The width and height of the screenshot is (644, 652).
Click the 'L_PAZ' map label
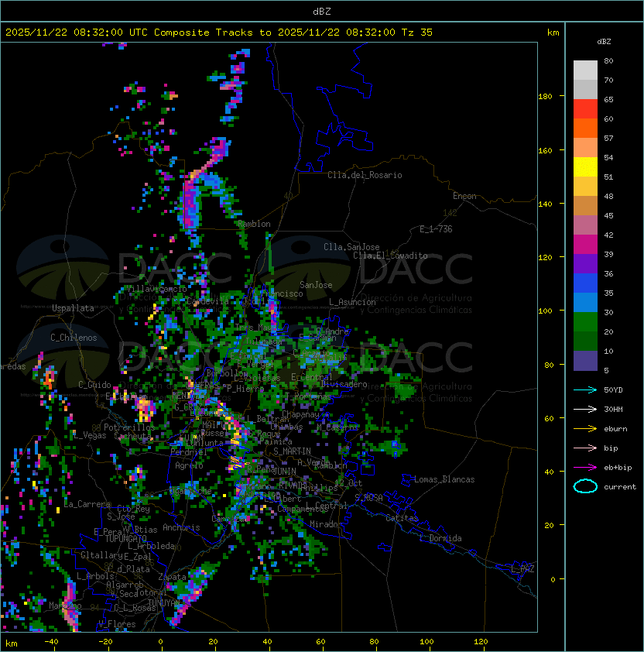coord(522,569)
